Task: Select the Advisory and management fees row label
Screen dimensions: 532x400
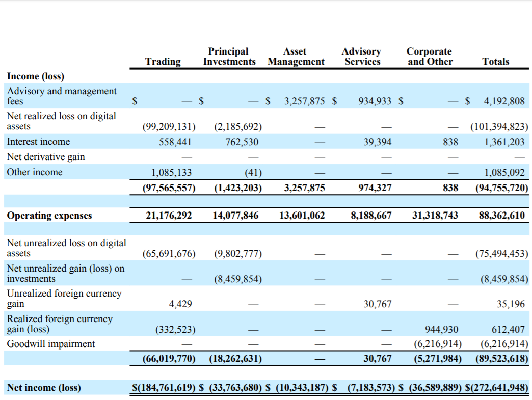Action: click(62, 96)
